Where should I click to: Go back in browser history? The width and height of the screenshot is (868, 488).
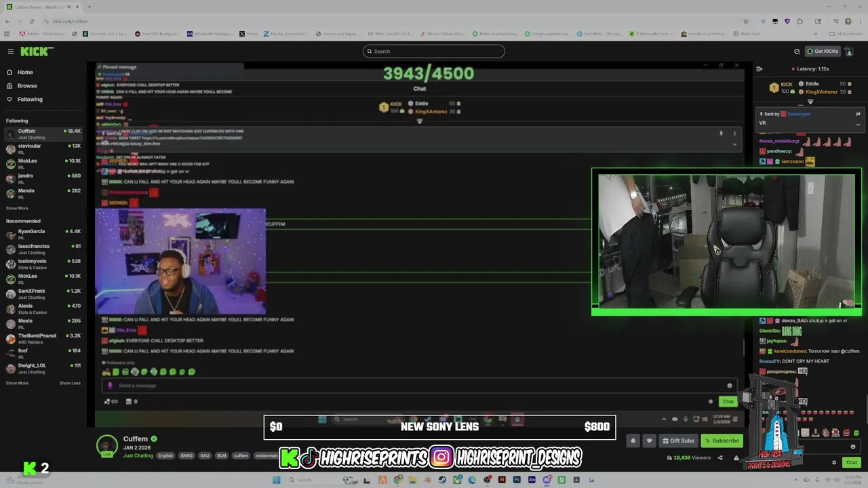[7, 21]
